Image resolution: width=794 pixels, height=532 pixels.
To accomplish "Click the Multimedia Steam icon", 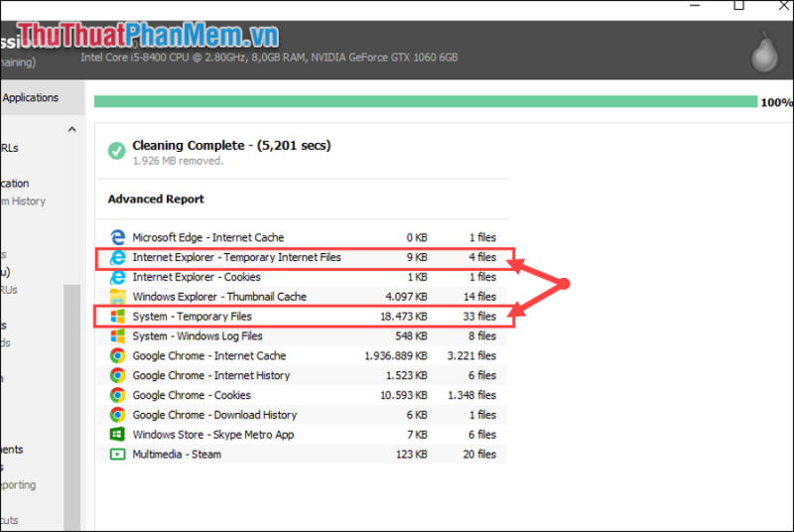I will [117, 454].
